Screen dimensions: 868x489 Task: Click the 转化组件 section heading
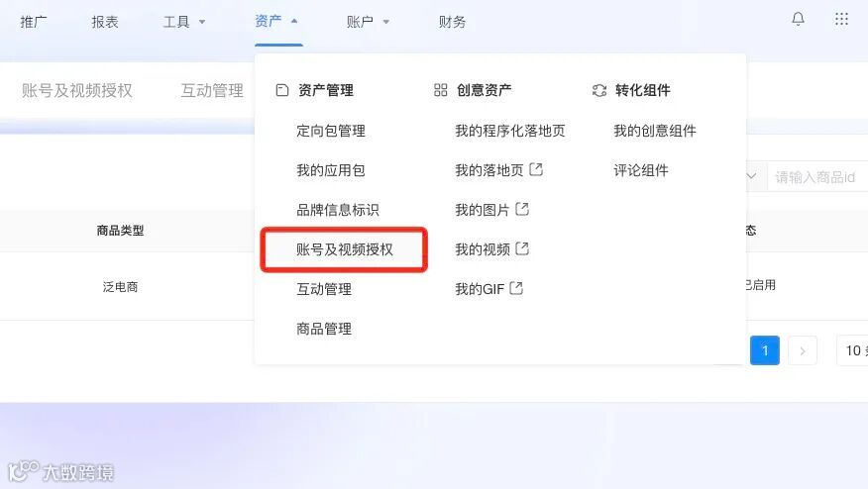[643, 90]
